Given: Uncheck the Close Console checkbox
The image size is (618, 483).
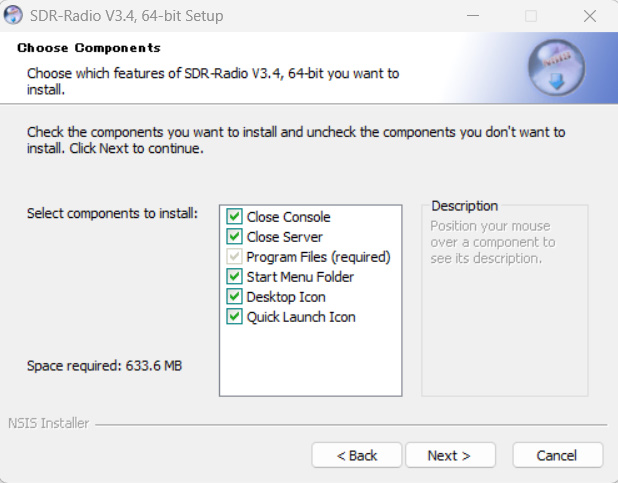Looking at the screenshot, I should (234, 217).
